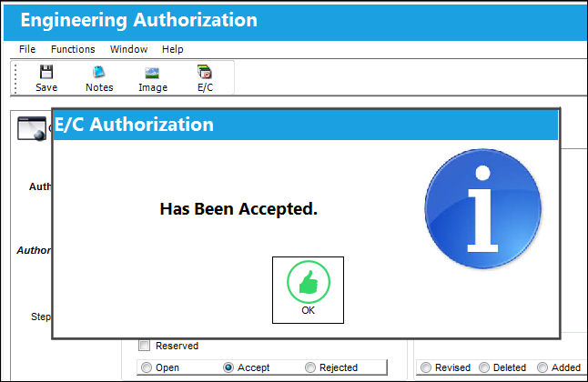Select the Rejected radio button
The width and height of the screenshot is (588, 382).
pyautogui.click(x=310, y=367)
